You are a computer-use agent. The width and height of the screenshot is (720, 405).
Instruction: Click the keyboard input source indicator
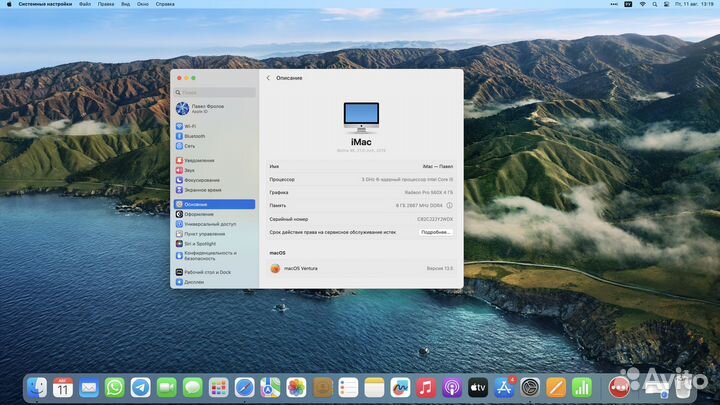point(628,4)
